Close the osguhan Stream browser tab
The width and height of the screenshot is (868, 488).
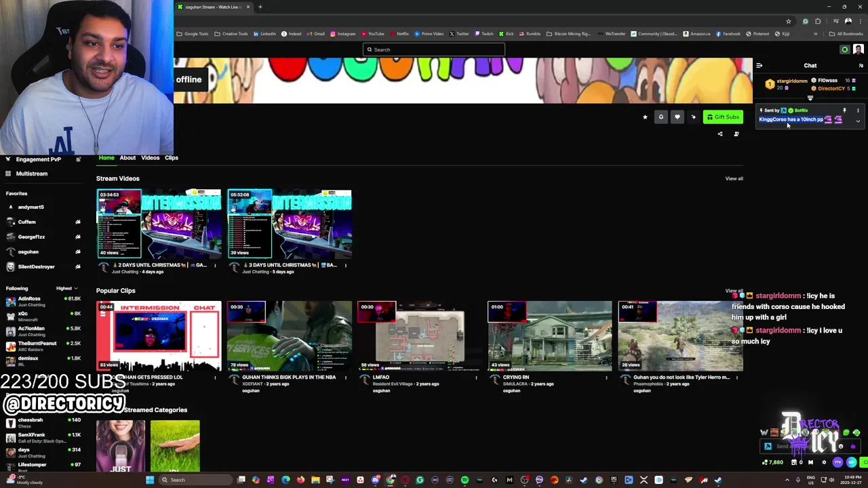[248, 7]
